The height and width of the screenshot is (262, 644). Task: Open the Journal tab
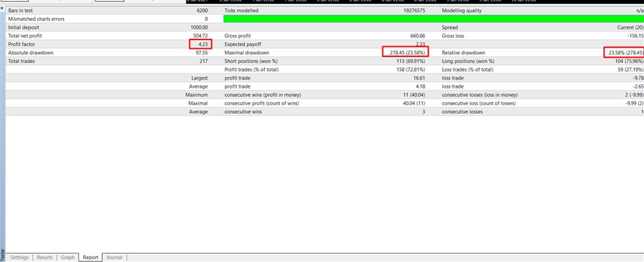coord(115,257)
